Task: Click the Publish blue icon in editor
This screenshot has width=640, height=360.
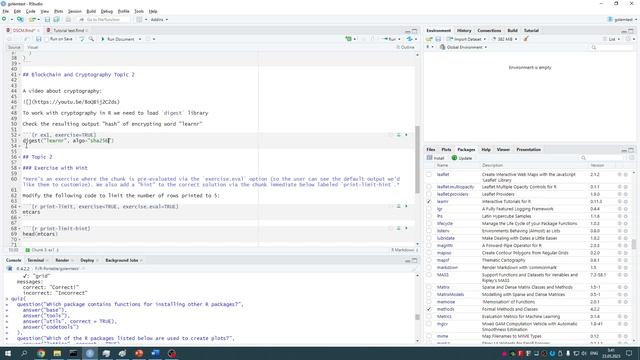Action: click(409, 39)
